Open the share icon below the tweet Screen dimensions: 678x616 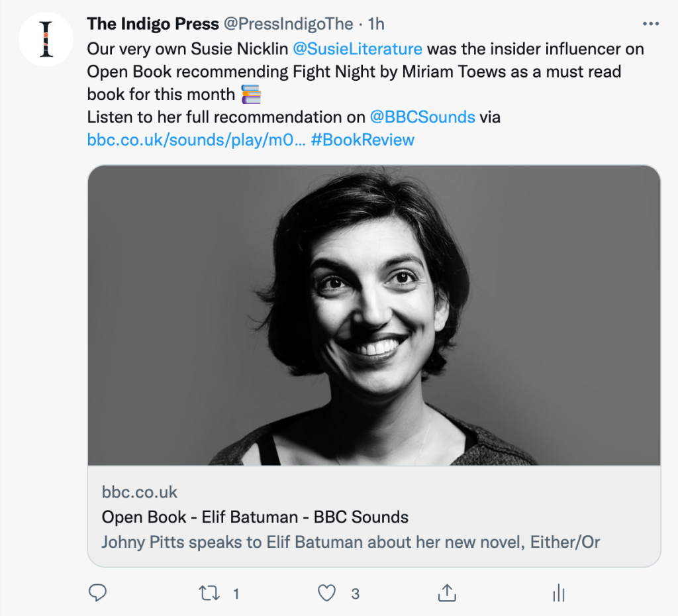coord(448,593)
